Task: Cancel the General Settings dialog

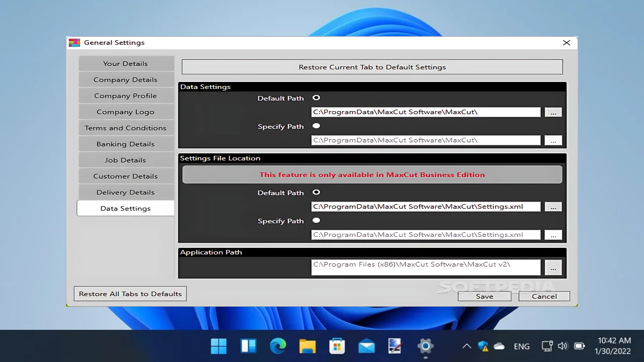Action: pos(544,296)
